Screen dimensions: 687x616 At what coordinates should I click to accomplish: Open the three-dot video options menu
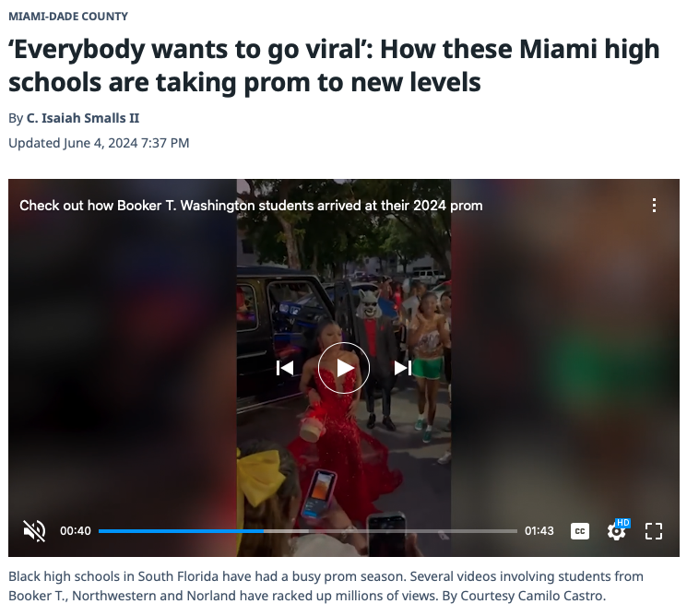point(654,205)
